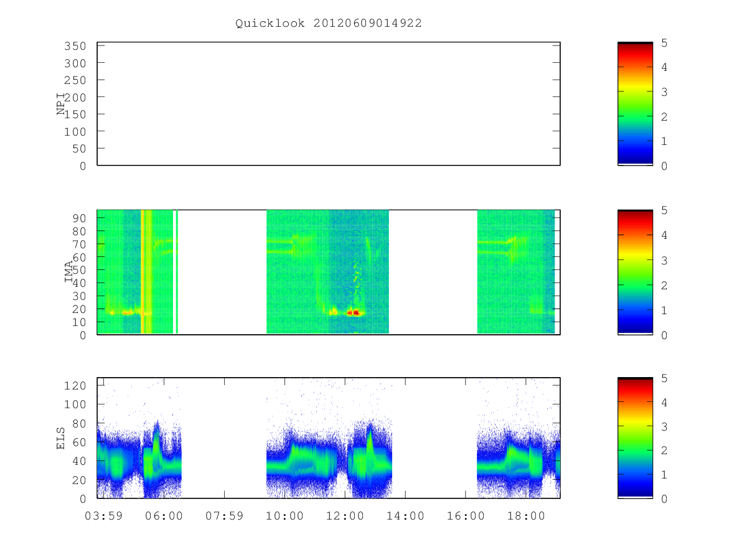The width and height of the screenshot is (747, 560).
Task: Click the 350 tick on NPI axis
Action: click(76, 46)
